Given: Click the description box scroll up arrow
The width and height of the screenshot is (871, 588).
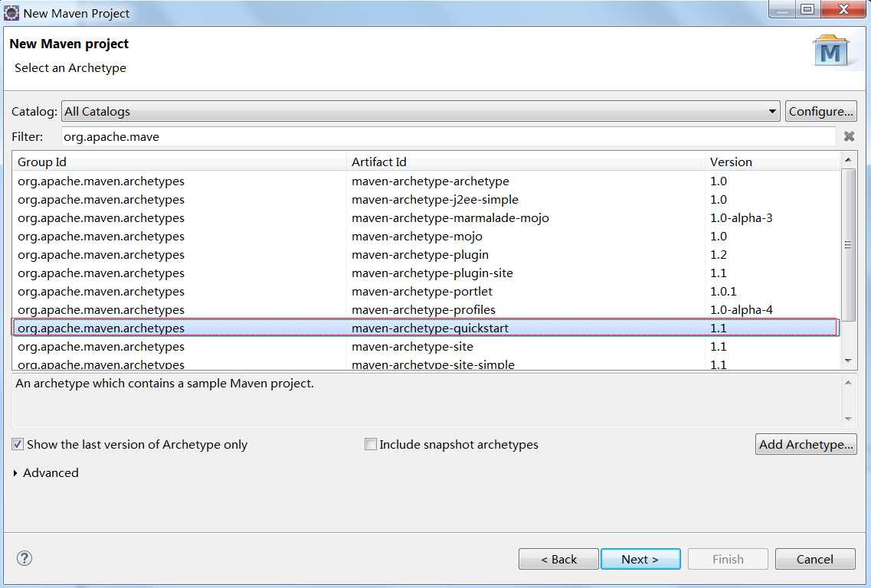Looking at the screenshot, I should [x=848, y=383].
